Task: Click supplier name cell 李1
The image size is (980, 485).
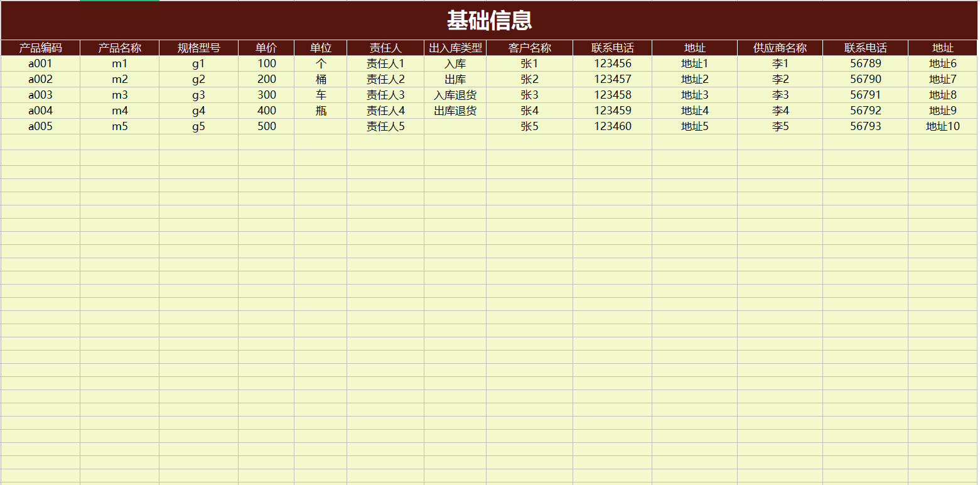Action: tap(780, 63)
